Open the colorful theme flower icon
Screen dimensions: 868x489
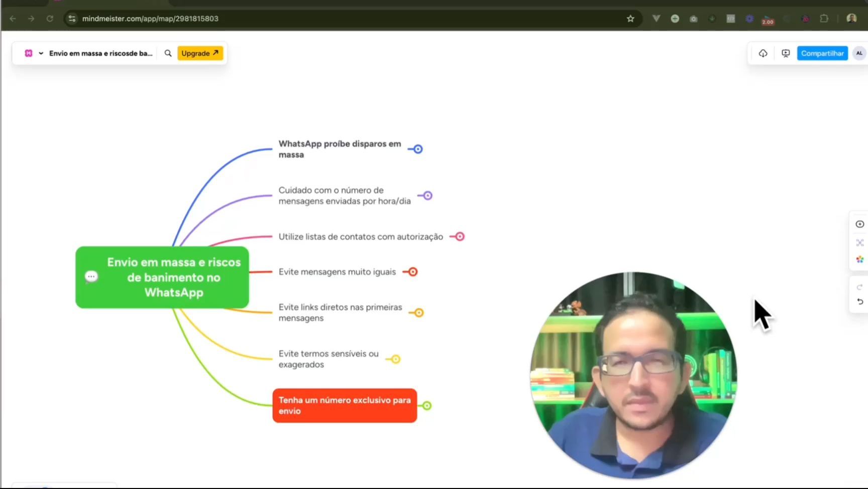[859, 259]
